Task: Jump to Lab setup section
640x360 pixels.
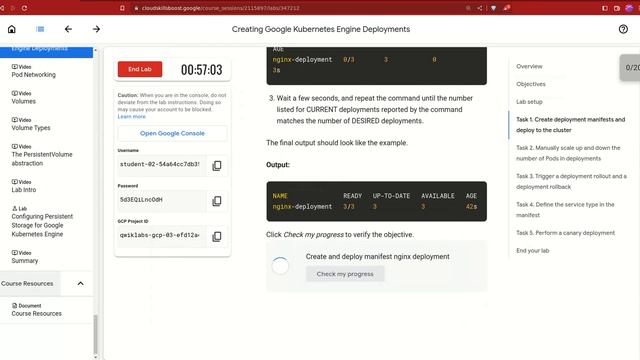Action: [529, 102]
